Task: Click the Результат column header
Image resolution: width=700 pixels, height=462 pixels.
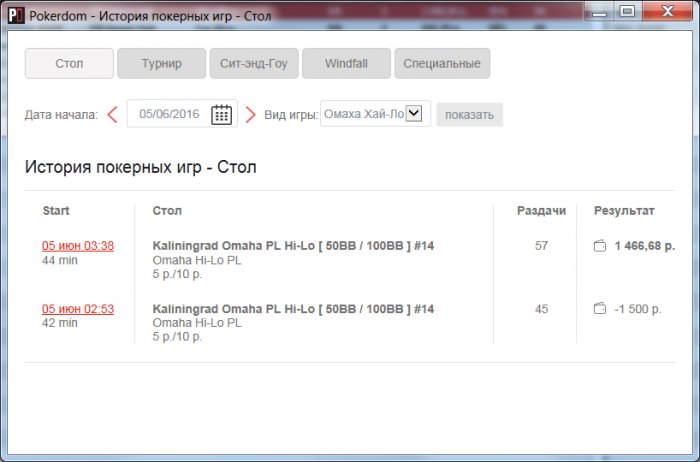Action: coord(624,211)
